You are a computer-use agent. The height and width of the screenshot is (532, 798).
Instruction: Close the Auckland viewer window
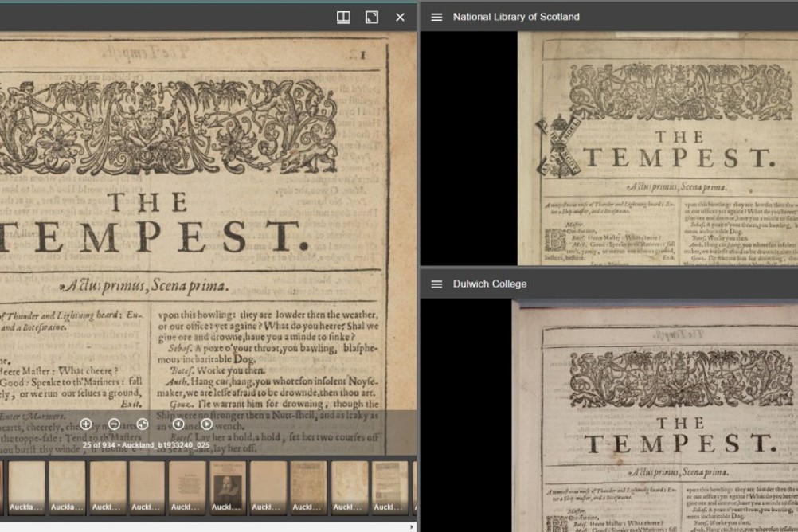click(400, 18)
